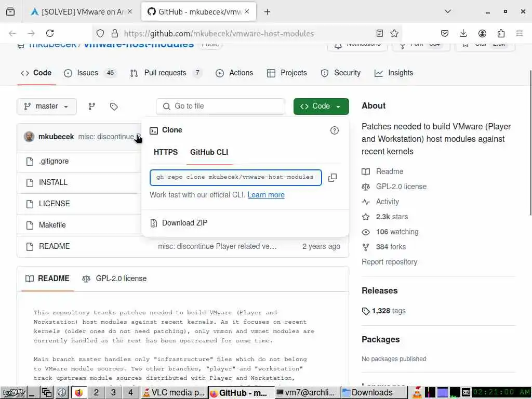List all tabs dropdown chevron

(x=447, y=11)
